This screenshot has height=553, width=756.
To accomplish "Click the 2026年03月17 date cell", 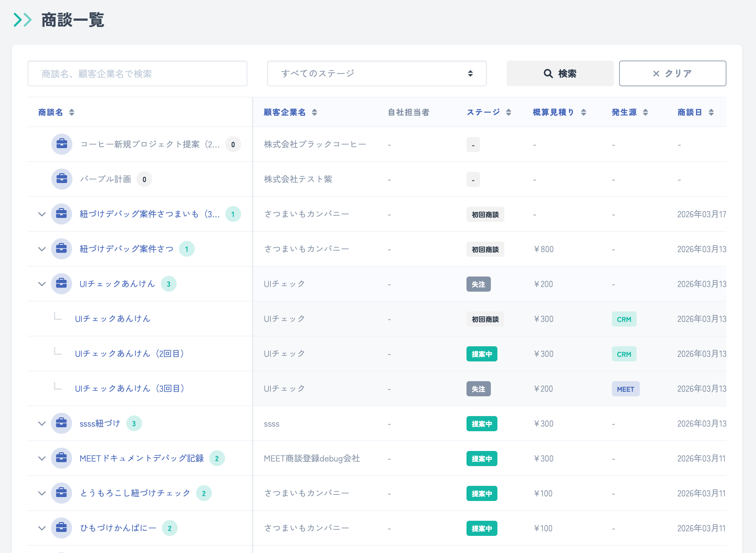I will pyautogui.click(x=701, y=214).
